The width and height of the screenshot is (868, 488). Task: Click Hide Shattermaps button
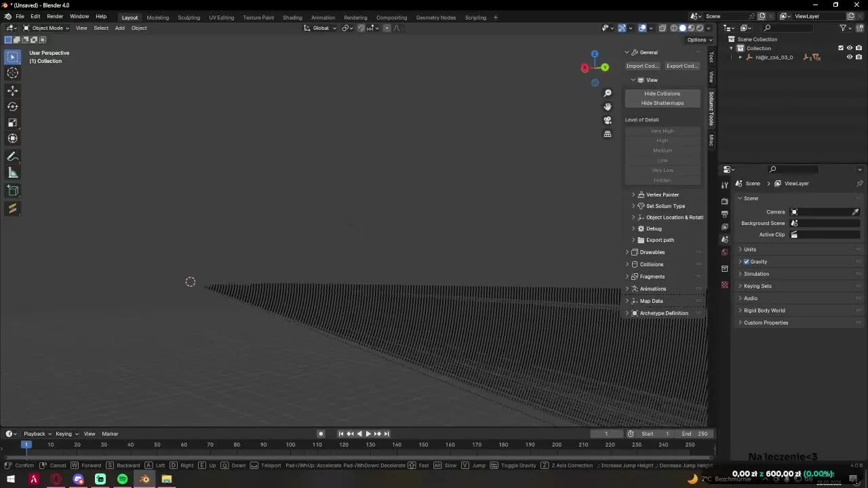pyautogui.click(x=662, y=103)
